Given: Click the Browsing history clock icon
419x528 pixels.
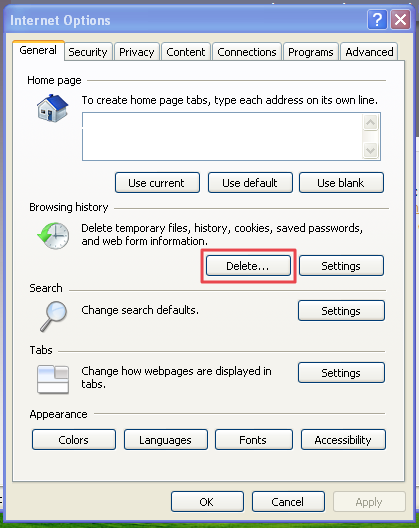Looking at the screenshot, I should 53,236.
